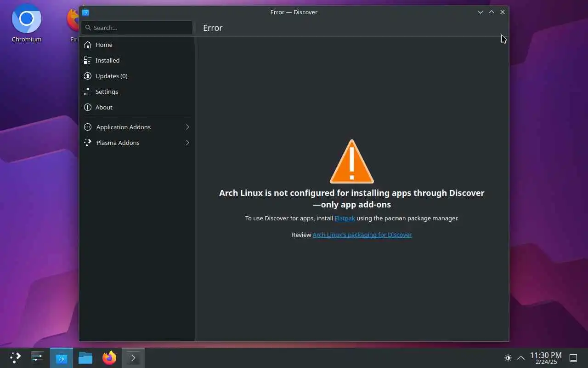This screenshot has width=588, height=368.
Task: Expand the Plasma Addons chevron
Action: tap(187, 143)
